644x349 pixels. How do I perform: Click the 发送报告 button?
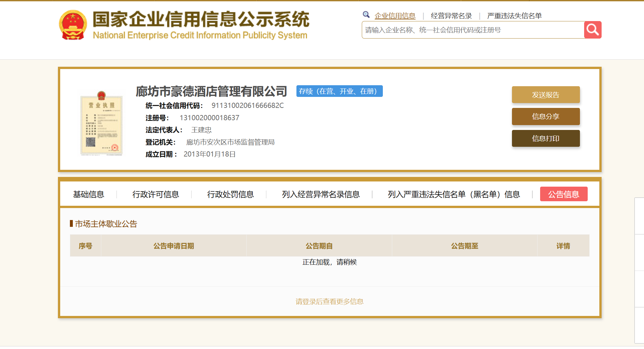(546, 95)
